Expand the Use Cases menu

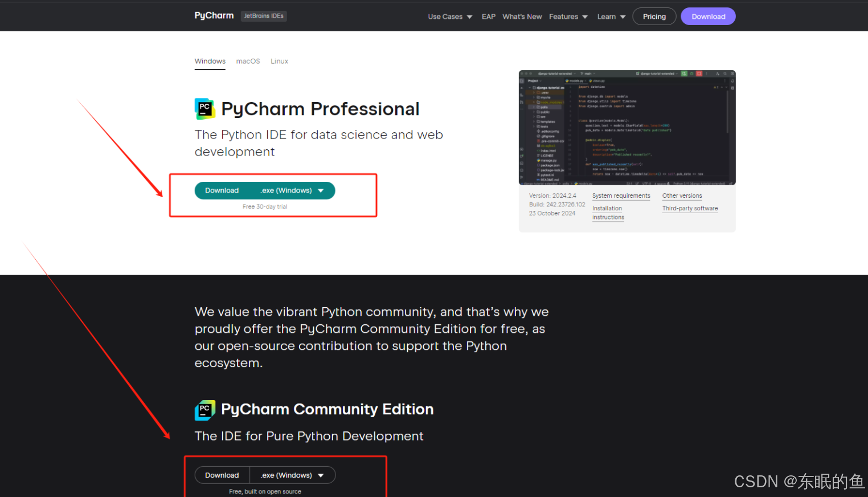[450, 17]
